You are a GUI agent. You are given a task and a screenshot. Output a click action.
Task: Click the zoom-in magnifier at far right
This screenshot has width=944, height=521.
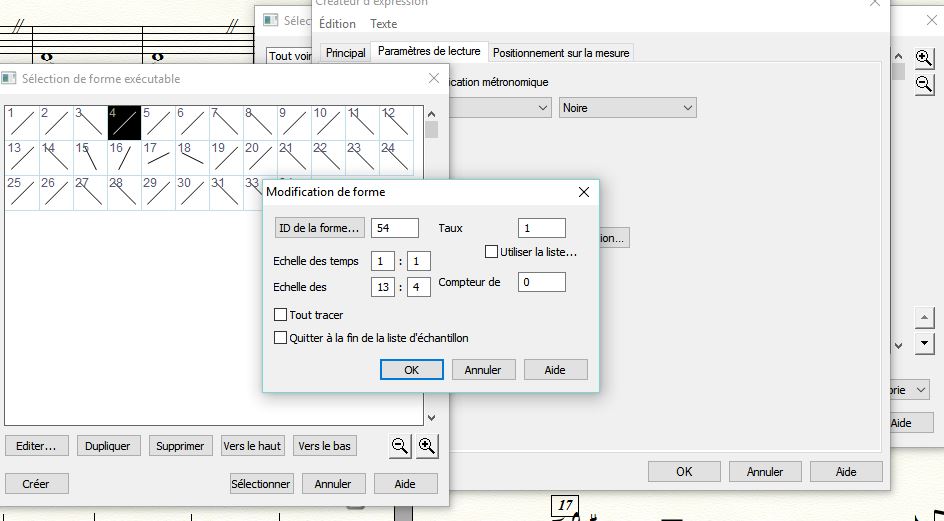point(924,59)
